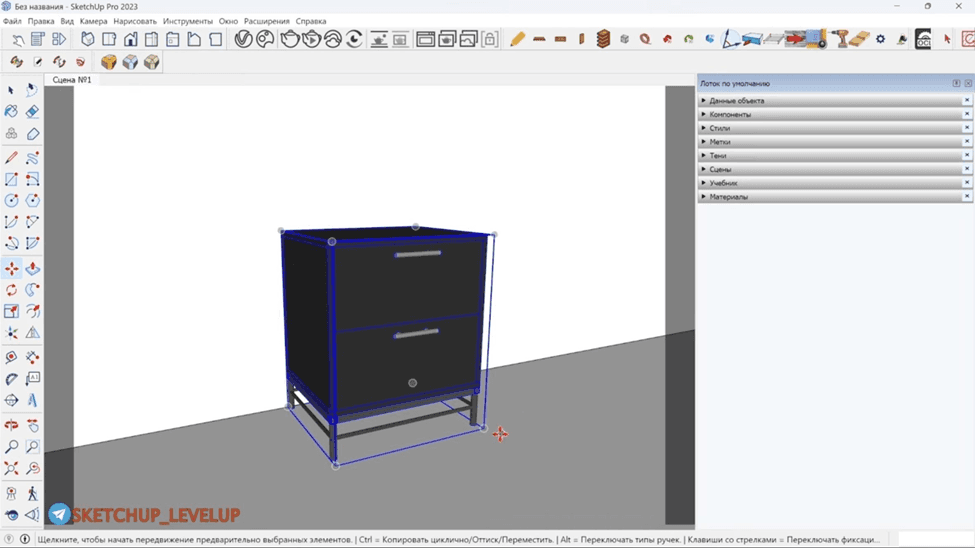Select the Freehand drawing tool

pyautogui.click(x=32, y=157)
